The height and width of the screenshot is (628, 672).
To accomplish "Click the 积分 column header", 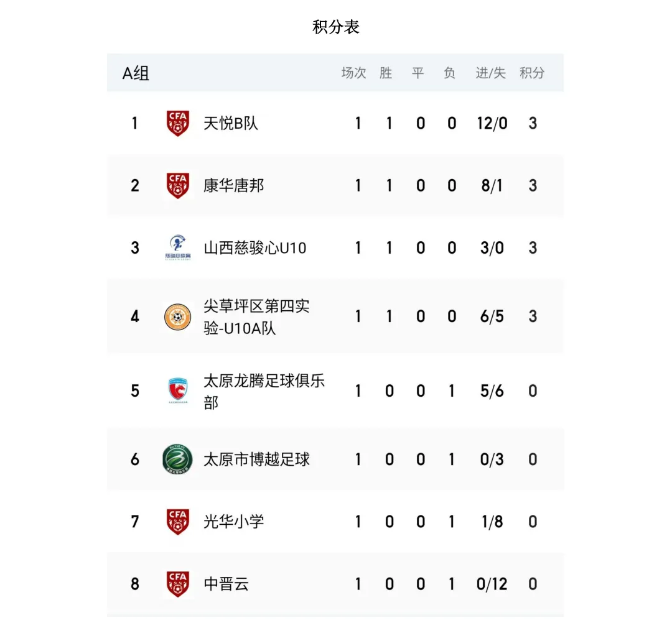I will pyautogui.click(x=532, y=73).
